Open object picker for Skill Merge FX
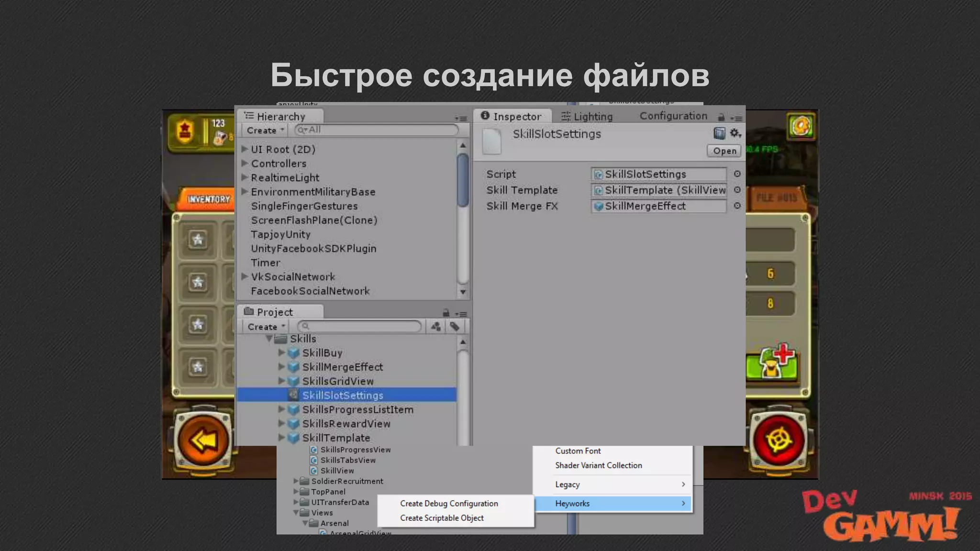This screenshot has width=980, height=551. 737,206
